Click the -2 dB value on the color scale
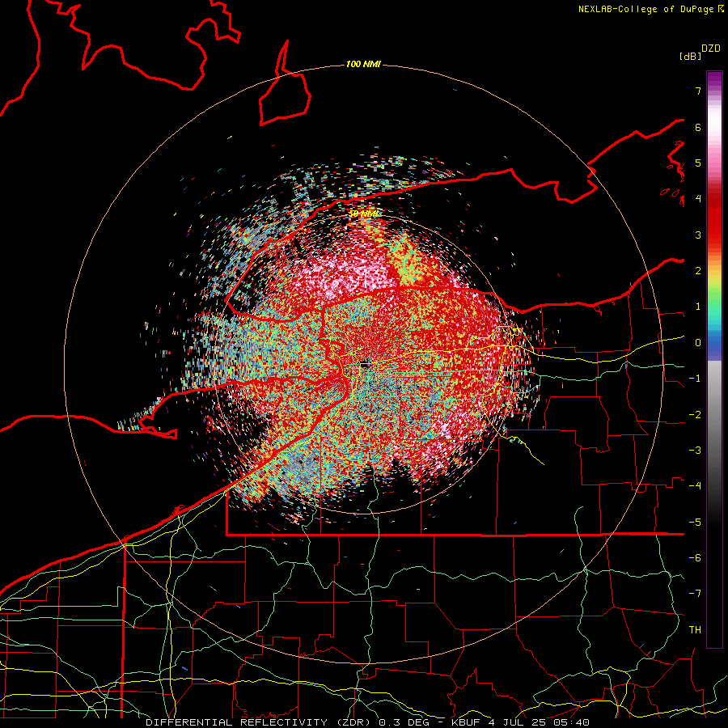The height and width of the screenshot is (728, 728). [x=695, y=415]
